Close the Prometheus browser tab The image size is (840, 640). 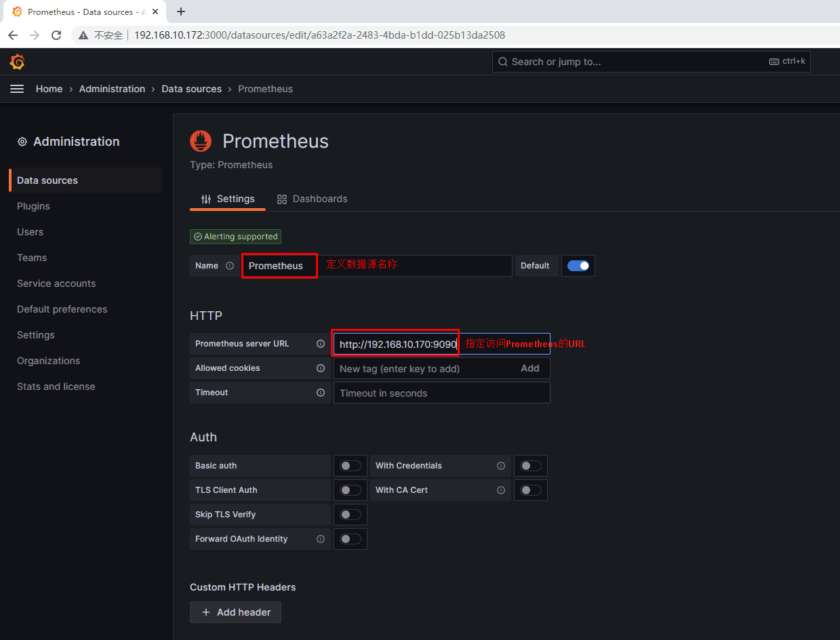click(155, 12)
